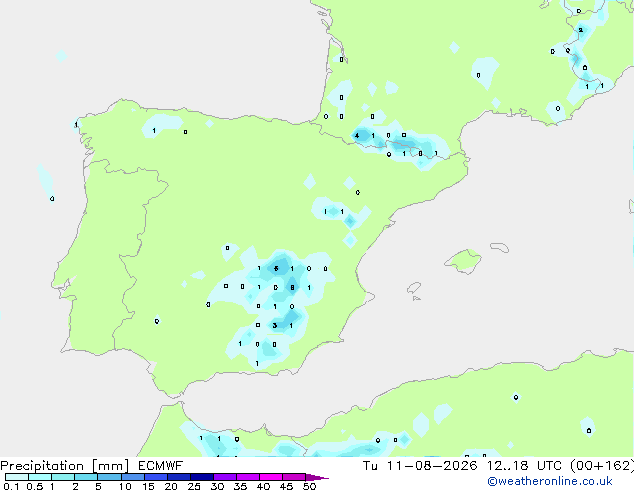Click the '(00+162)' forecast offset text
The image size is (634, 490).
click(x=601, y=466)
